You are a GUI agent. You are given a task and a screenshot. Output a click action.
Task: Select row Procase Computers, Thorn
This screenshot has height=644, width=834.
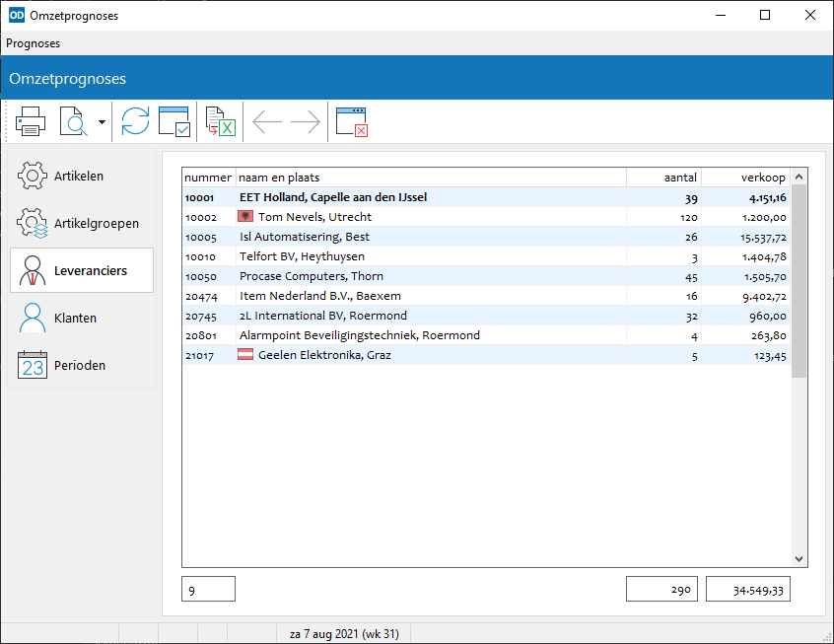pyautogui.click(x=486, y=276)
